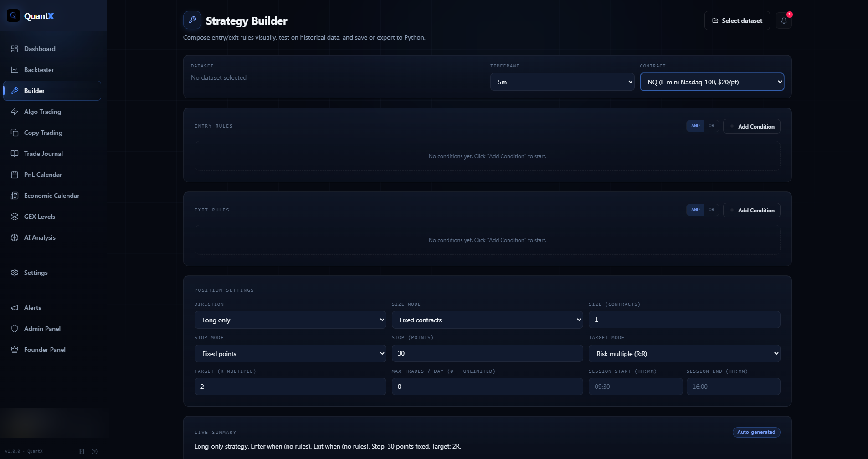Open Founder Panel page

52,350
